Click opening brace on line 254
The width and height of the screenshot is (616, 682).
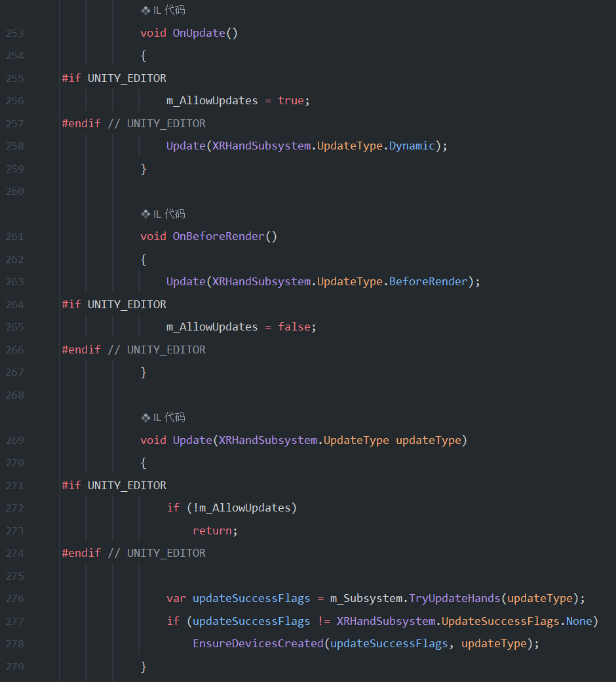pos(144,56)
